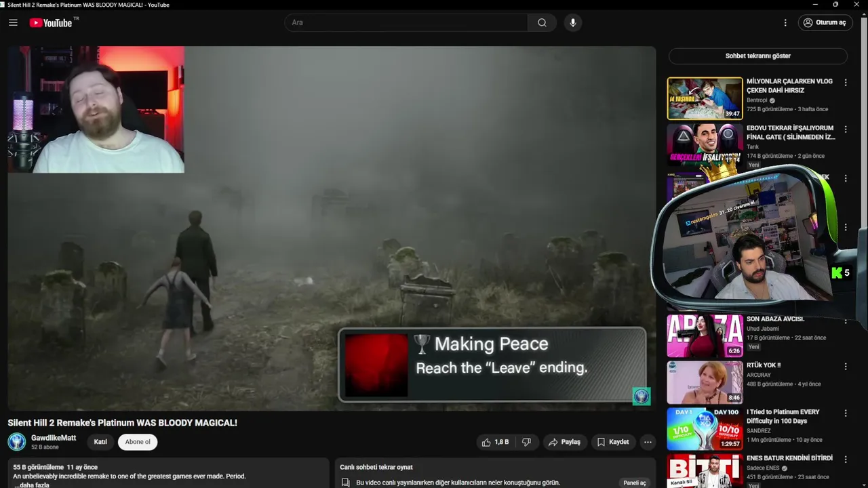Like the video with thumbs-up button
Screen dimensions: 868x488
(495, 442)
